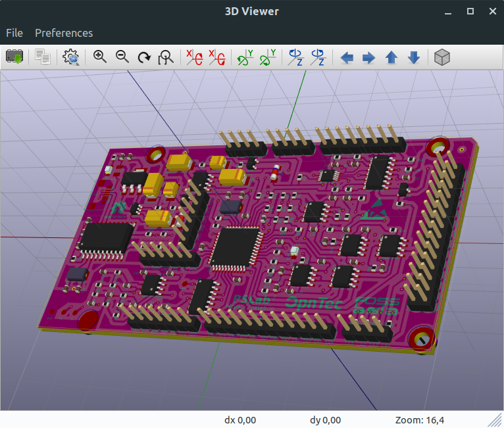Move the board down with arrow
This screenshot has height=428, width=504.
(413, 58)
